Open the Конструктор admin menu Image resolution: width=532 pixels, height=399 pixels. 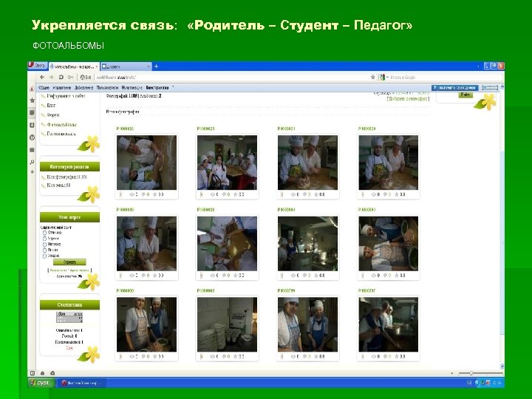157,87
